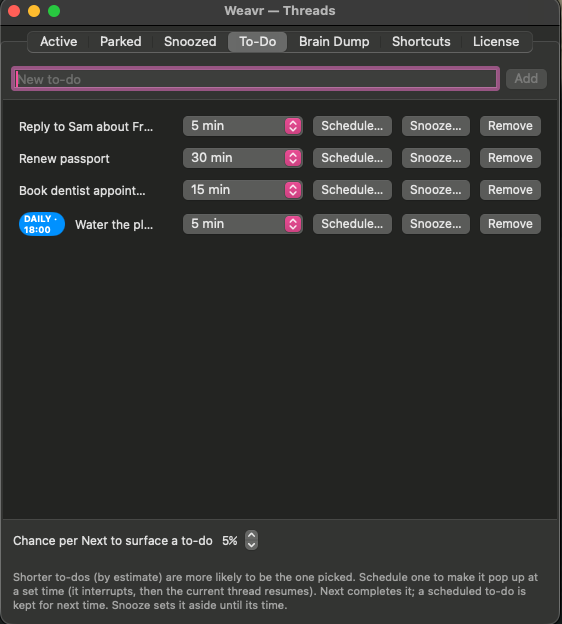Switch to the Active tab
Screen dimensions: 562x624
[59, 41]
